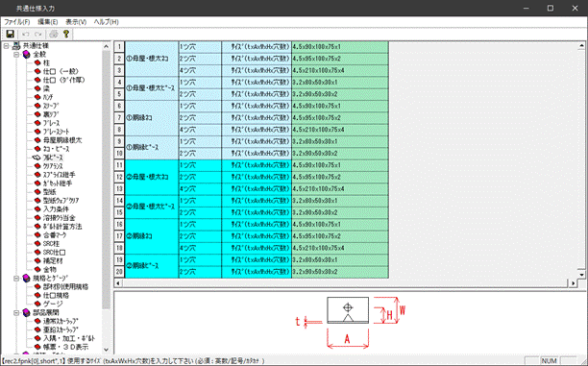Click the Save floppy disk toolbar icon
Image resolution: width=588 pixels, height=366 pixels.
[x=11, y=35]
